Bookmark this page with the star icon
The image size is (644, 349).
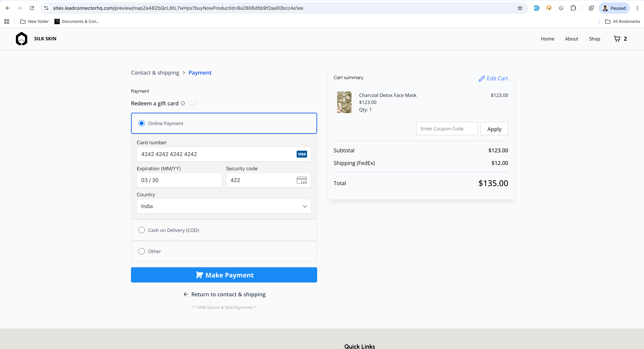point(520,8)
